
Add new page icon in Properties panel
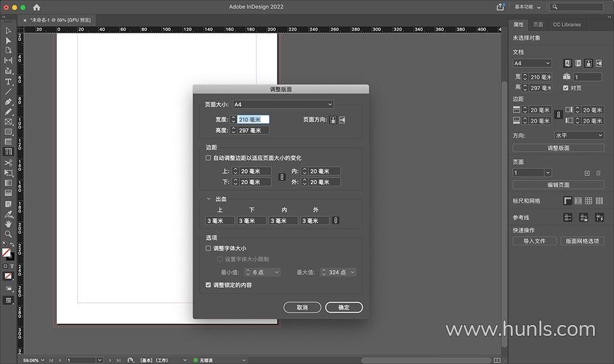[587, 173]
